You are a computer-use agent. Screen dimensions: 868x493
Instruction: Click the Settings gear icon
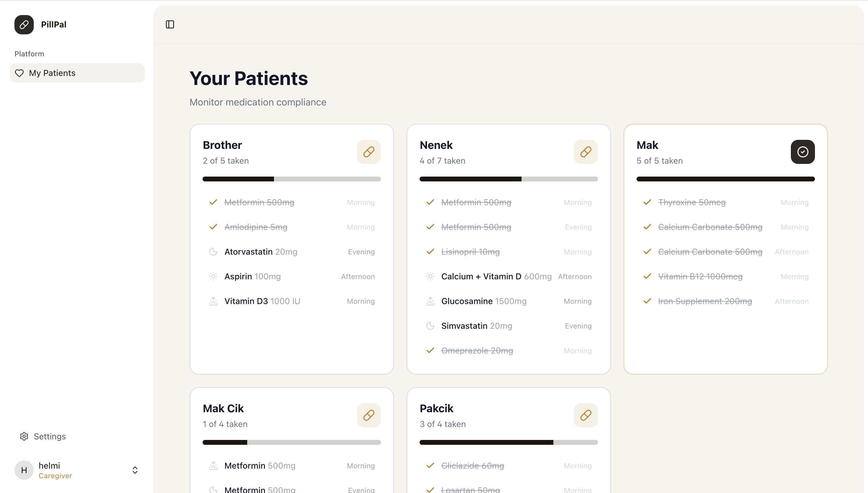(24, 436)
